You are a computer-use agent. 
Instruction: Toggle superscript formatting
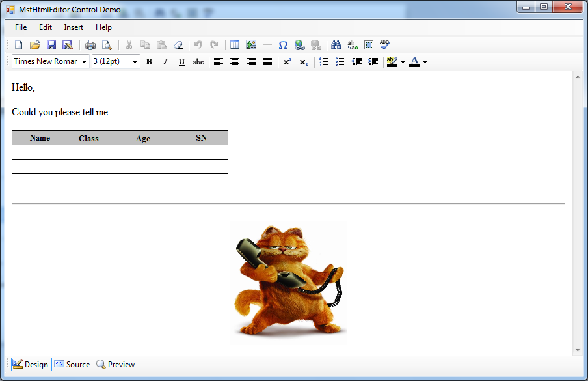coord(287,62)
